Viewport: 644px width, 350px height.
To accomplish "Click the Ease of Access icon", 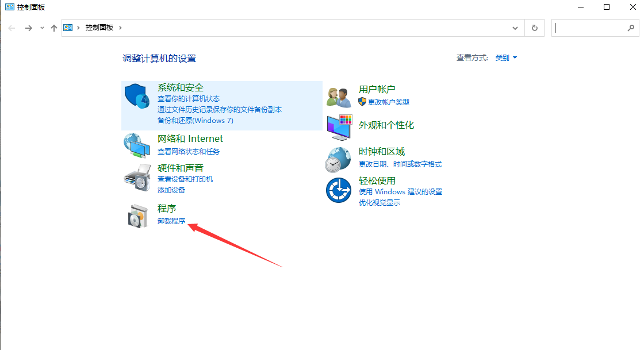I will (x=339, y=190).
